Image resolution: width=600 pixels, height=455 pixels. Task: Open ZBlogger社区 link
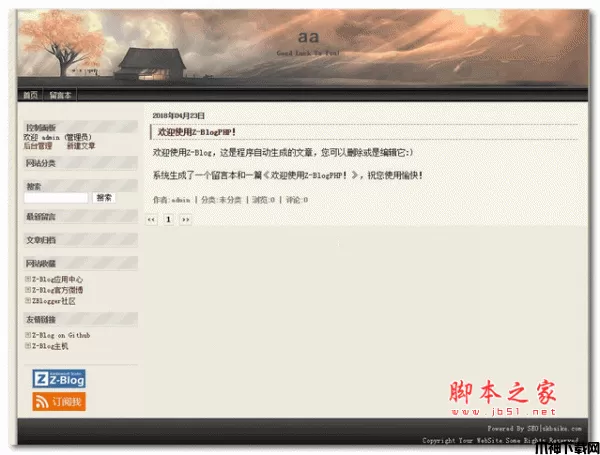pos(54,301)
